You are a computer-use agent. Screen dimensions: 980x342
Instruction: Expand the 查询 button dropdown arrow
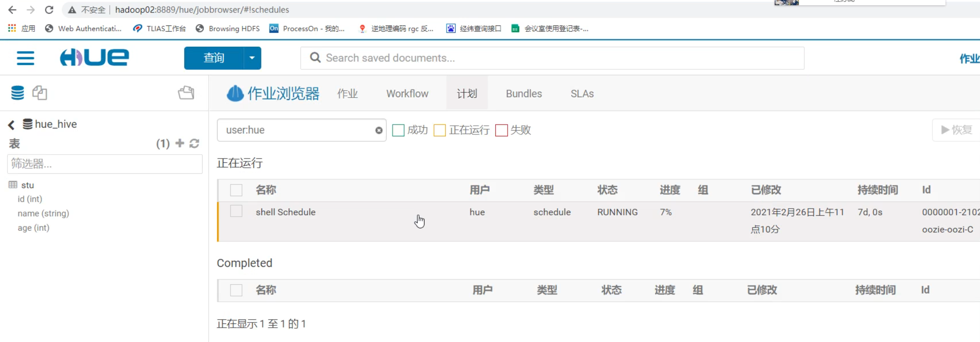[252, 58]
